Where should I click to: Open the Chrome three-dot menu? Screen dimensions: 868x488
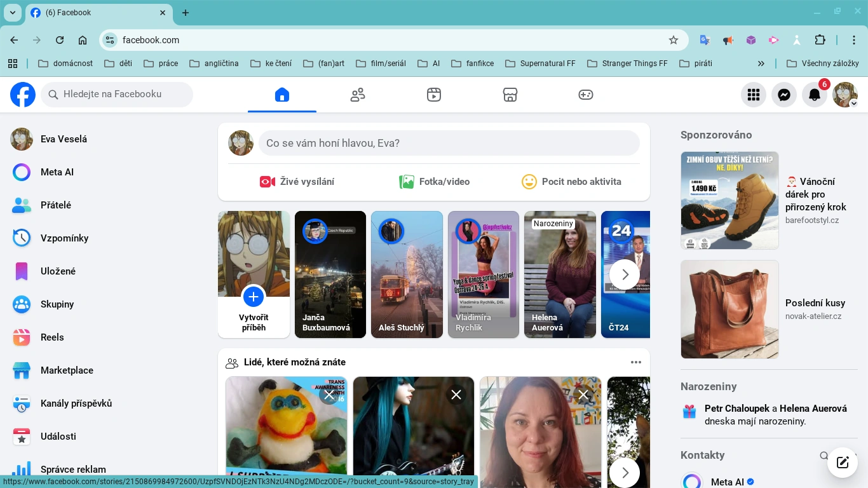854,40
